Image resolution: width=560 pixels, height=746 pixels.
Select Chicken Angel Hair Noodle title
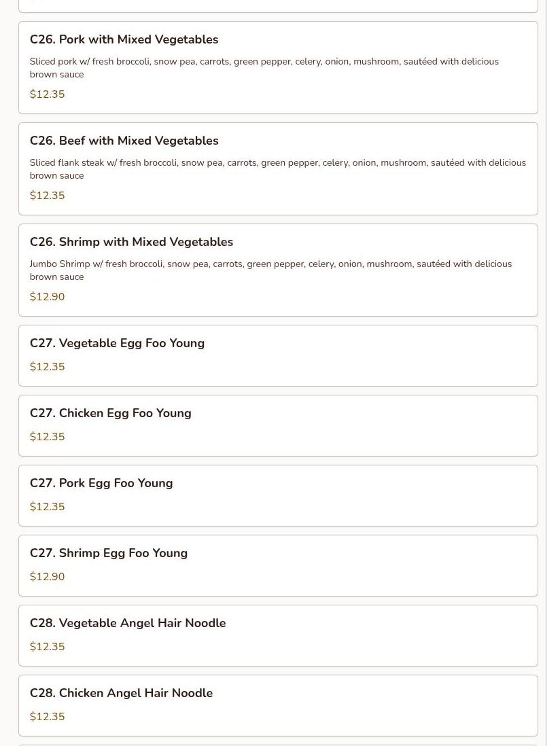121,693
